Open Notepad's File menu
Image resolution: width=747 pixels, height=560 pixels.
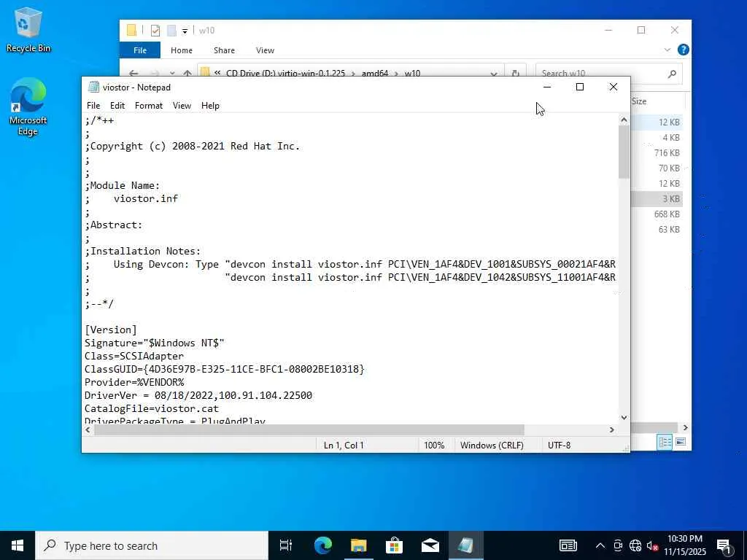pos(93,106)
